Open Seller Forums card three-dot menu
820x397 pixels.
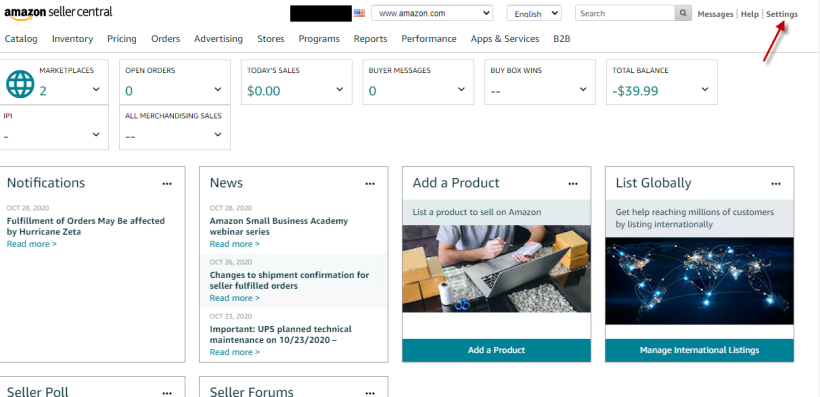tap(370, 393)
